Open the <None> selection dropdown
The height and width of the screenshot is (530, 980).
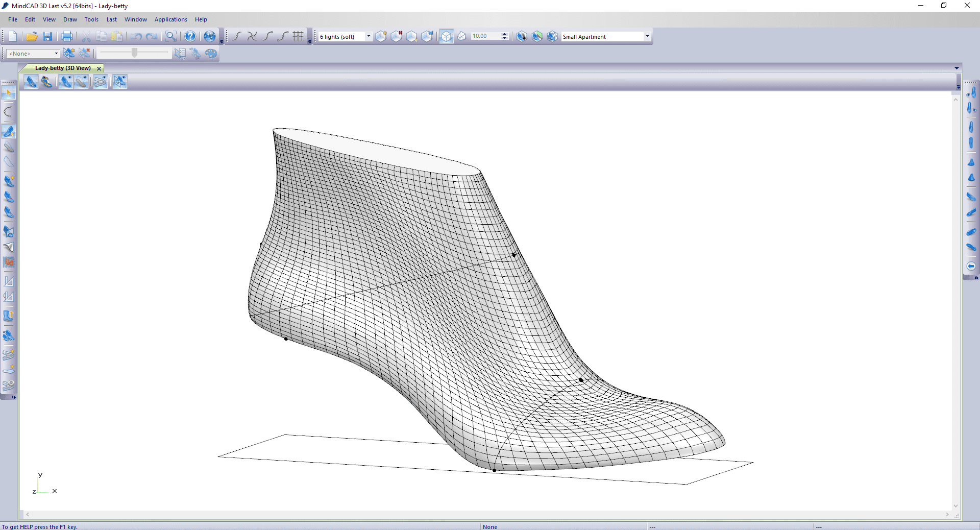(x=56, y=54)
